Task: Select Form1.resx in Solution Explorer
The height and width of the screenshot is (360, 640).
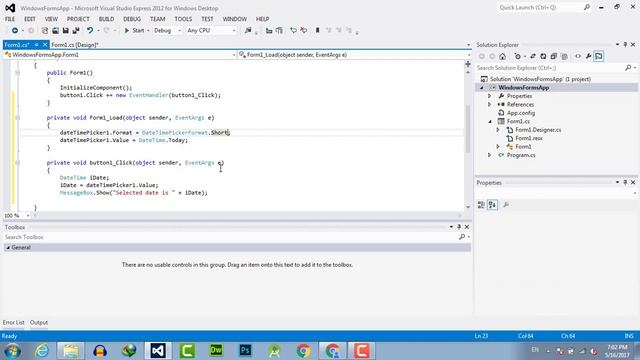Action: point(529,138)
